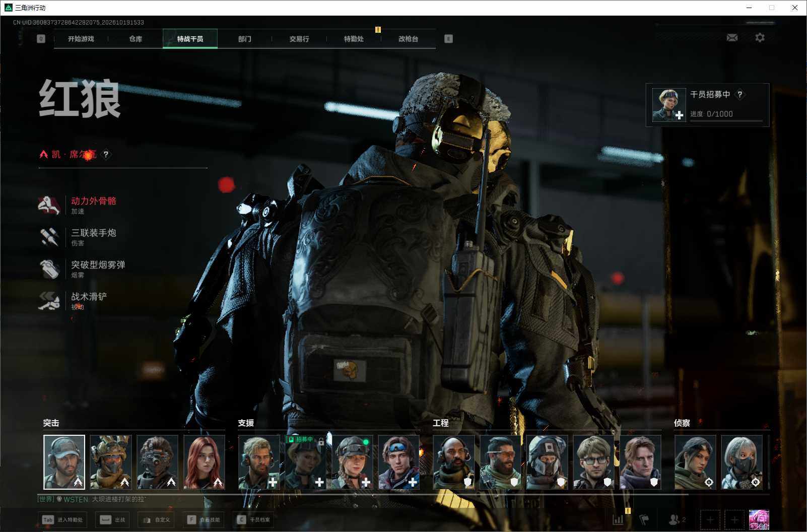Select the bald bearded 工程 operator
This screenshot has width=807, height=532.
pyautogui.click(x=453, y=462)
